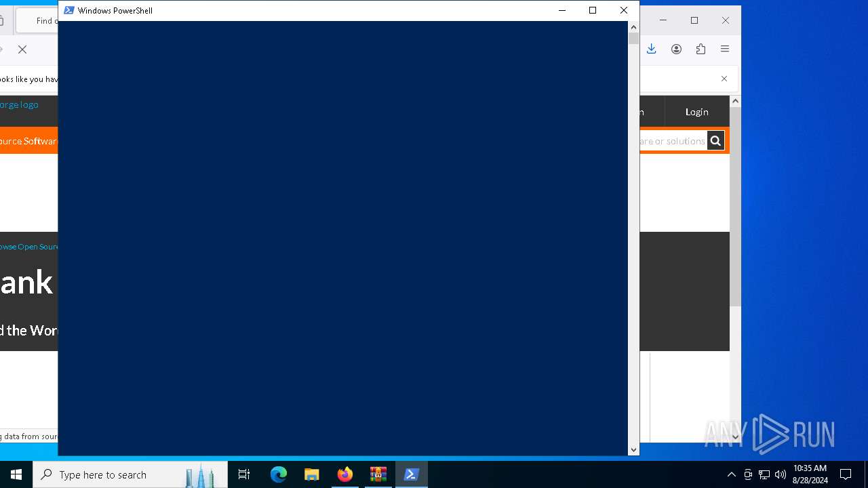This screenshot has height=488, width=868.
Task: Open Firefox downloads panel
Action: click(x=651, y=49)
